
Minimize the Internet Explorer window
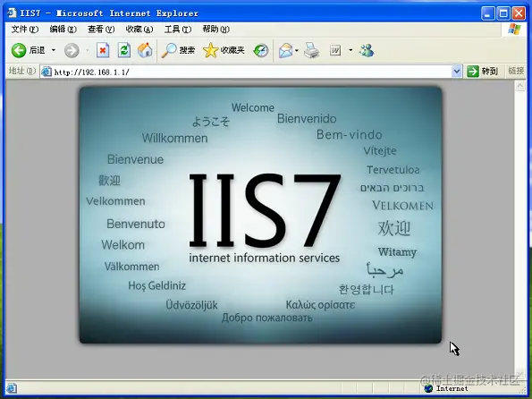(x=488, y=13)
